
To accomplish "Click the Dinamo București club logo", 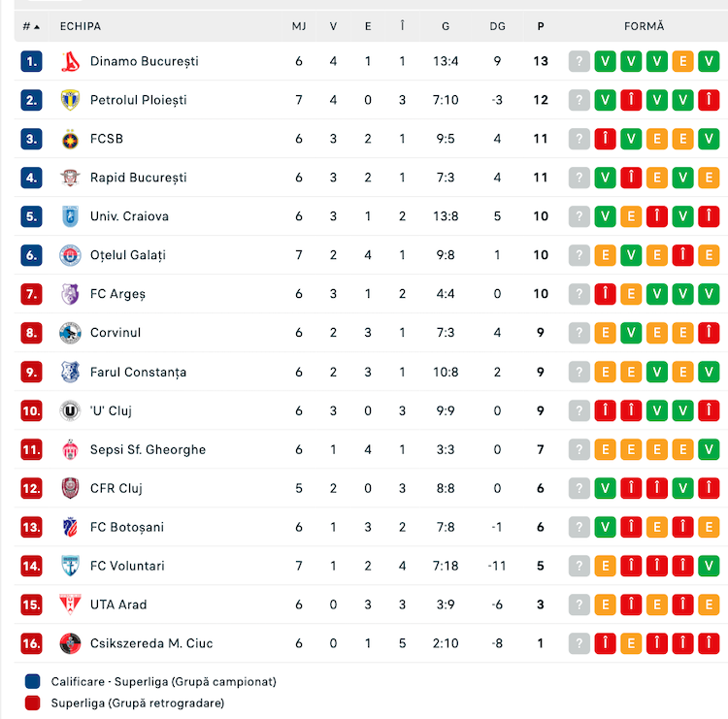I will [70, 61].
